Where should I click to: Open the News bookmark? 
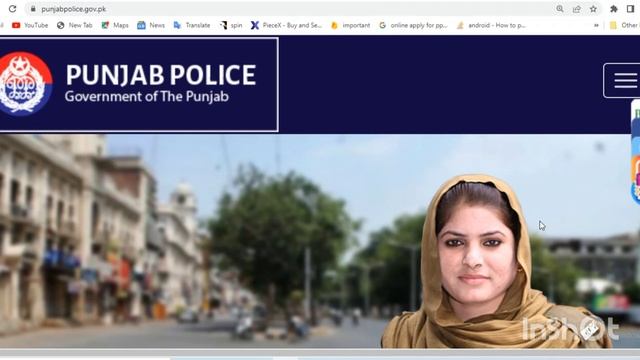tap(151, 25)
